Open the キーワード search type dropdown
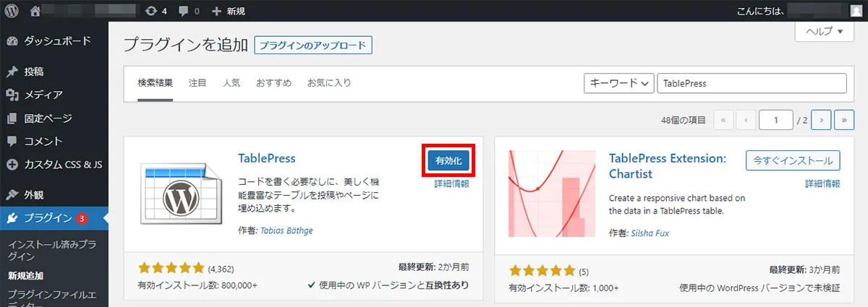 [x=618, y=83]
